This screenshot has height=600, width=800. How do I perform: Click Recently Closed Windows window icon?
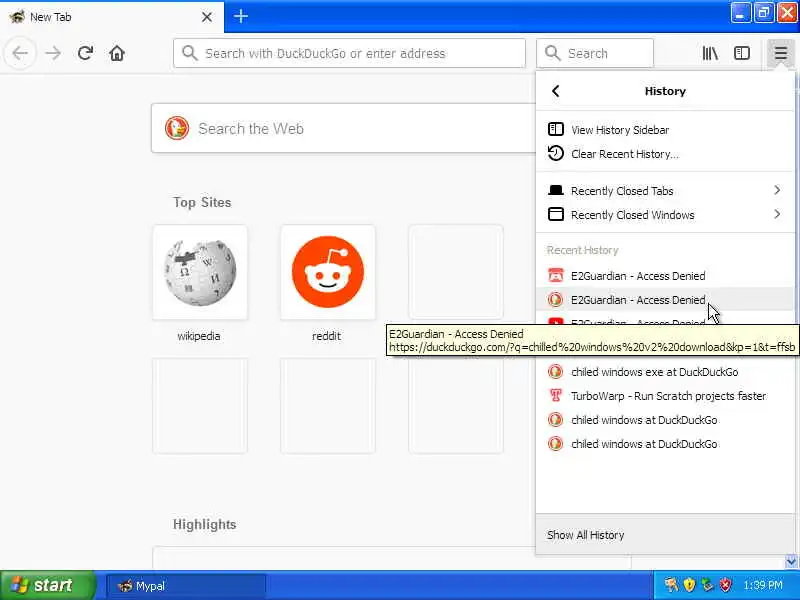(556, 214)
